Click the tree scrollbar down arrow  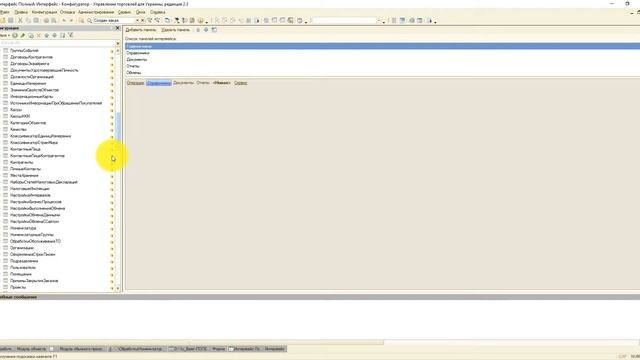tap(118, 289)
